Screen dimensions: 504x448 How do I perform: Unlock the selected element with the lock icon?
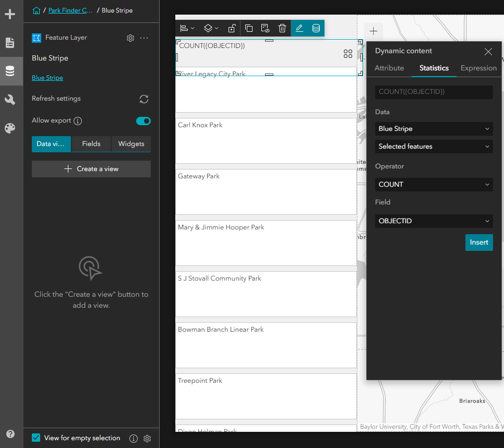coord(232,28)
